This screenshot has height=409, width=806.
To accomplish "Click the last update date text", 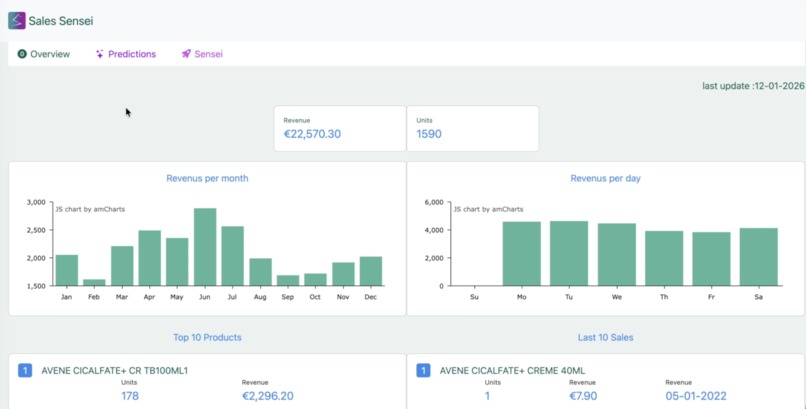I will click(754, 86).
